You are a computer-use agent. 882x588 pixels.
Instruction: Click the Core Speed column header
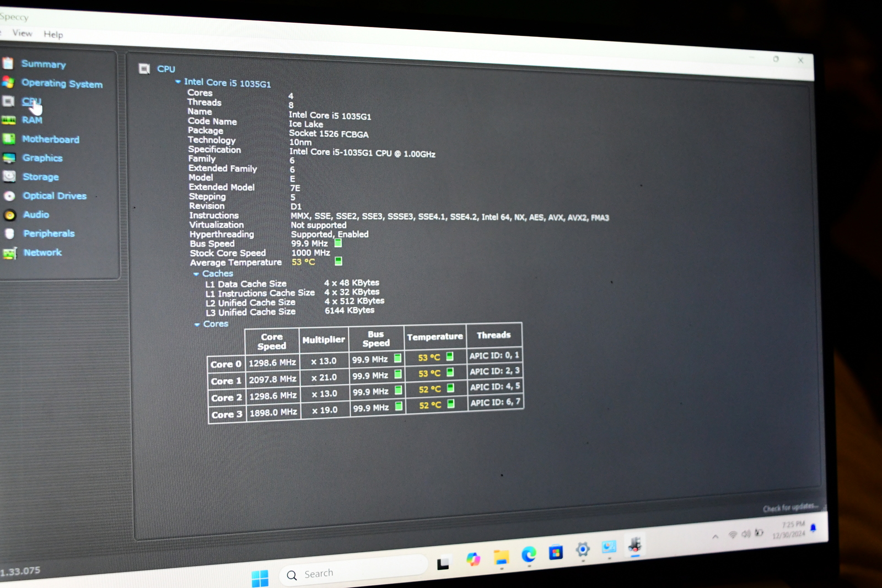pos(272,341)
